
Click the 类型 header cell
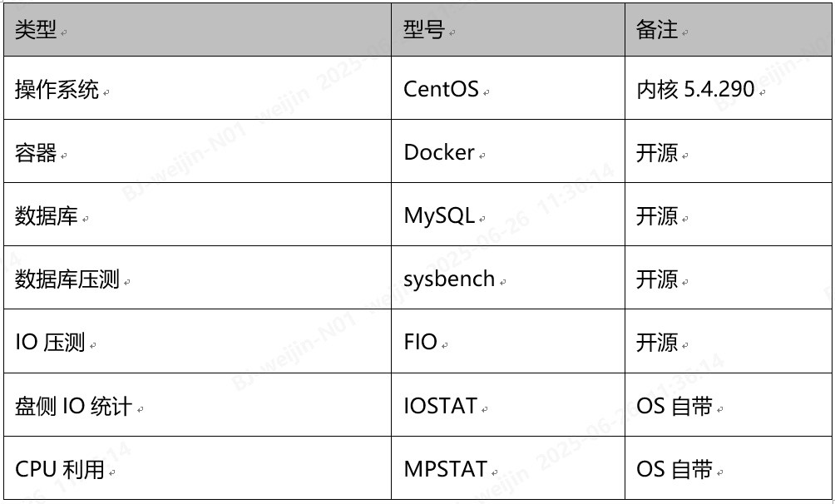pyautogui.click(x=36, y=30)
